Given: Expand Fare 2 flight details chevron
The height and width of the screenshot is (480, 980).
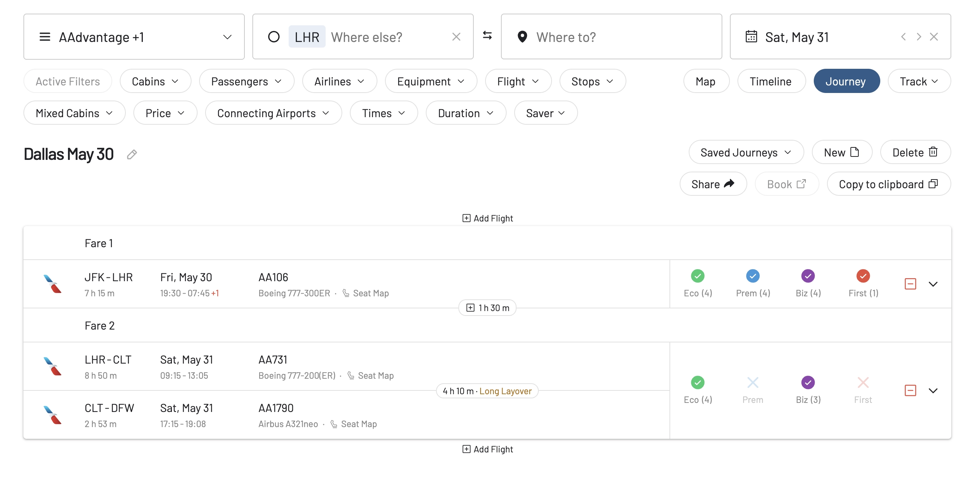Looking at the screenshot, I should click(x=933, y=390).
